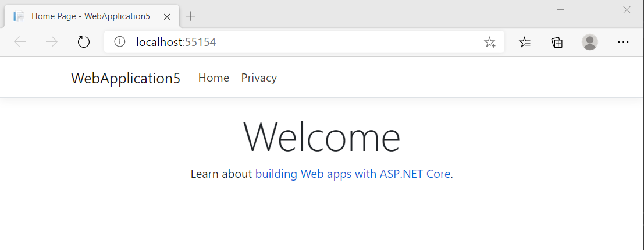Image resolution: width=644 pixels, height=250 pixels.
Task: Add this page to favorites
Action: pyautogui.click(x=490, y=42)
